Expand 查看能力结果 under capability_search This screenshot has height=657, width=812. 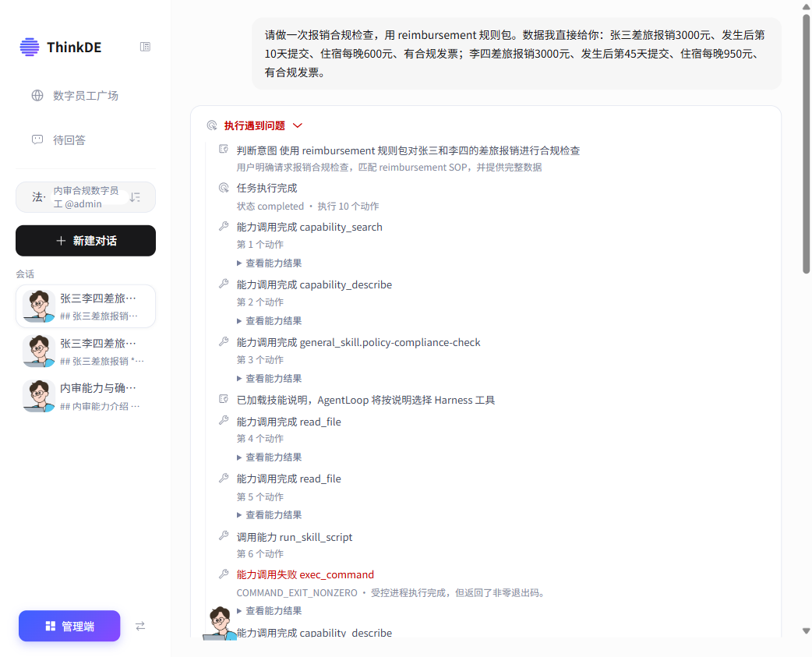pos(270,263)
